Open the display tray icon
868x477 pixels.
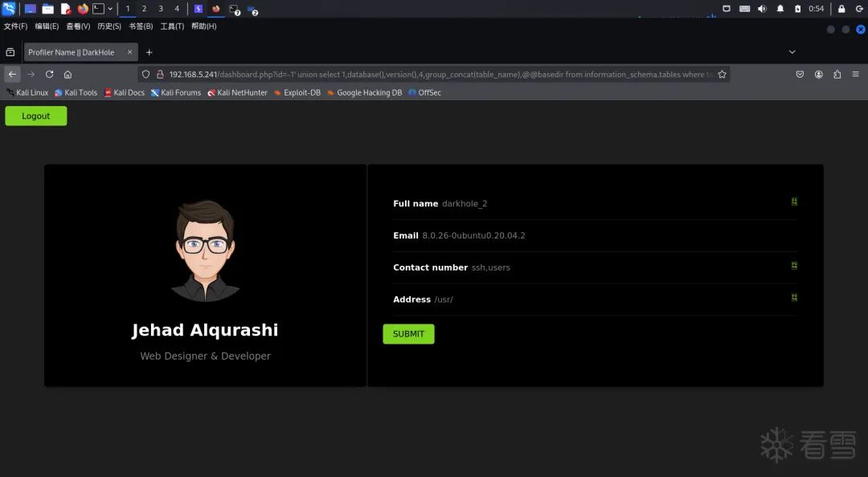click(727, 9)
